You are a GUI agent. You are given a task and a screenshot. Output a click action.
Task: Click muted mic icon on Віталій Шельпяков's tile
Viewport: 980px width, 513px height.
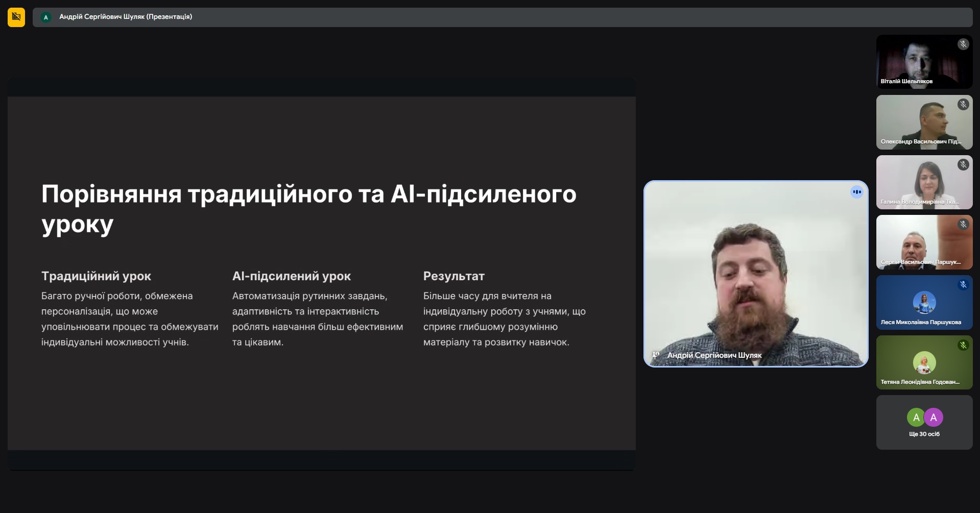pos(963,44)
